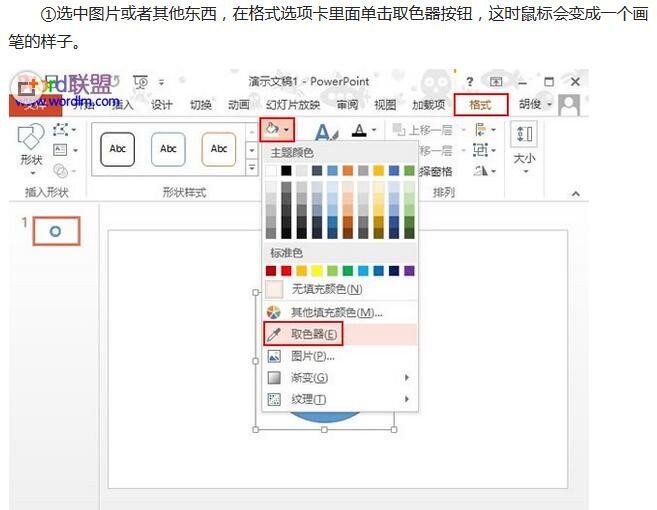657x510 pixels.
Task: Click the Group objects icon
Action: click(x=480, y=150)
